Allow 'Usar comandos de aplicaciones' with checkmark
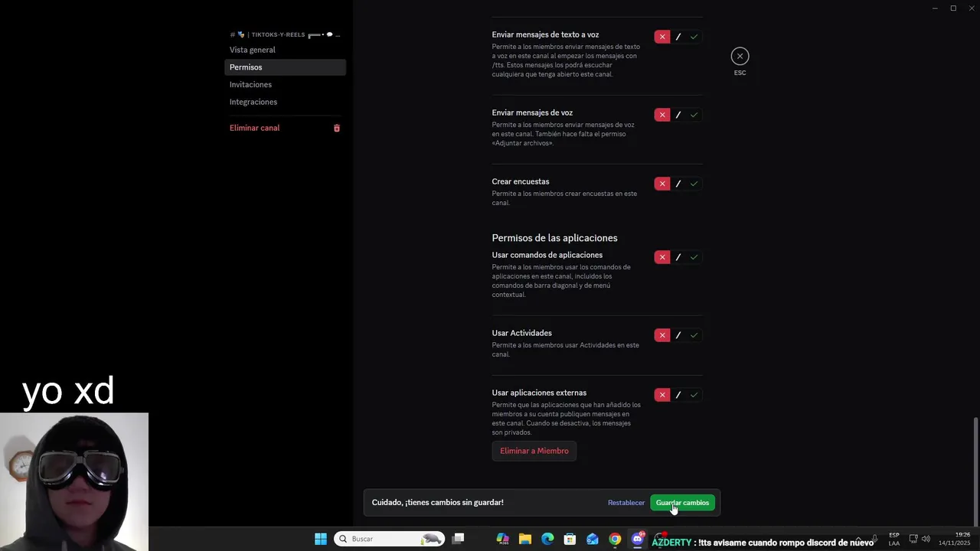The image size is (980, 551). coord(694,257)
